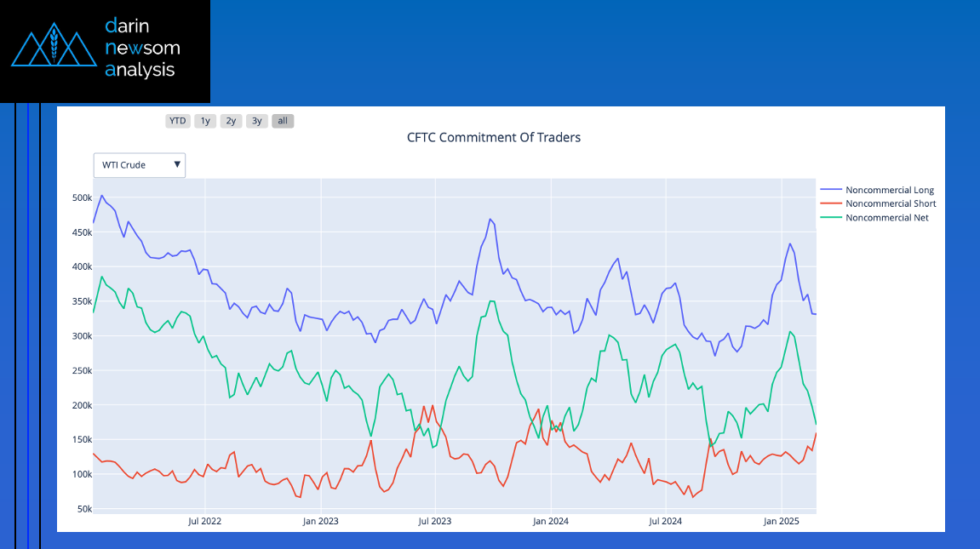This screenshot has width=980, height=549.
Task: Click the dropdown arrow beside WTI Crude
Action: pyautogui.click(x=177, y=165)
